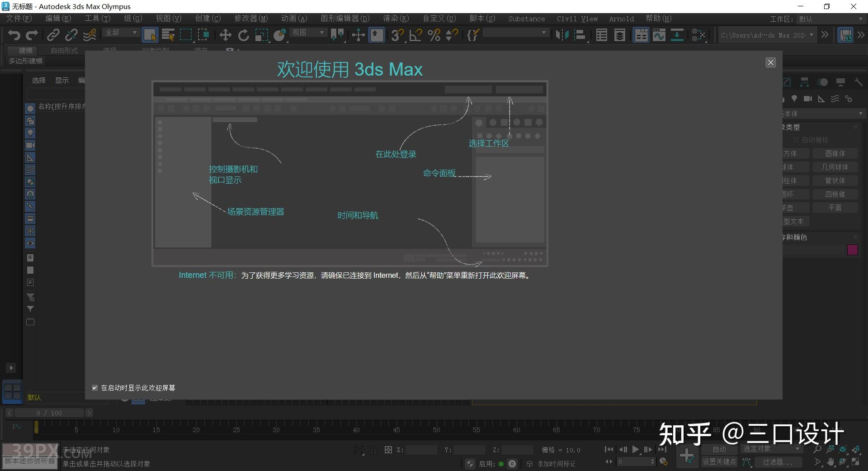This screenshot has height=471, width=868.
Task: Activate the Mirror tool icon
Action: pos(562,35)
